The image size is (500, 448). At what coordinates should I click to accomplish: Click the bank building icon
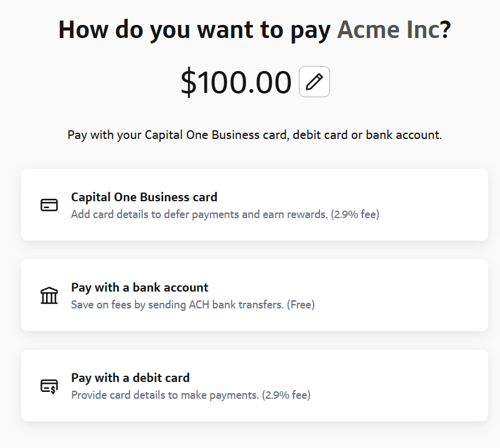pos(49,295)
